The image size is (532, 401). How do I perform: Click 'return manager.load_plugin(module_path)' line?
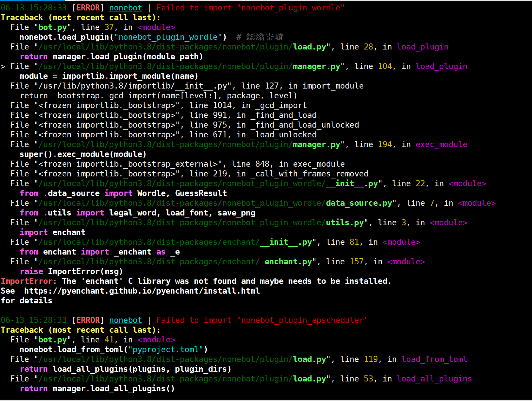pos(111,57)
